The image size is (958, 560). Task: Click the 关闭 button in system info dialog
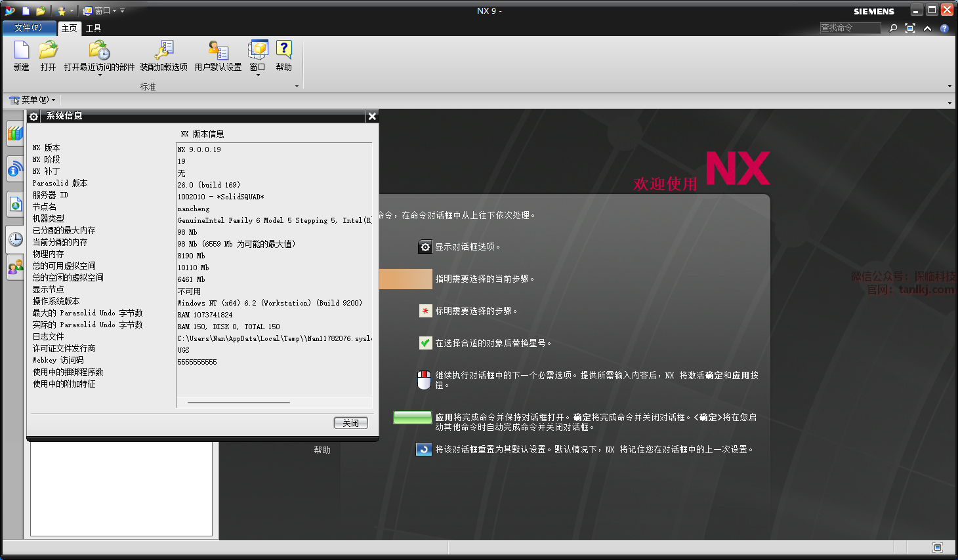350,423
